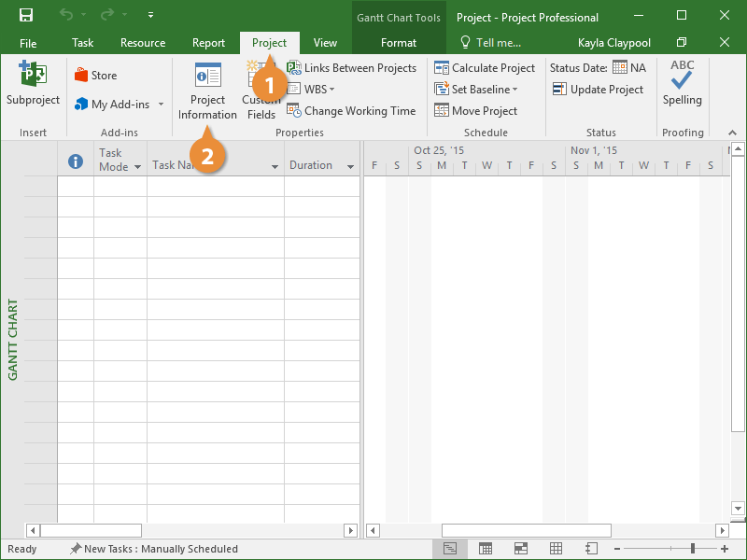747x560 pixels.
Task: Open the Duration column filter arrow
Action: click(x=351, y=166)
